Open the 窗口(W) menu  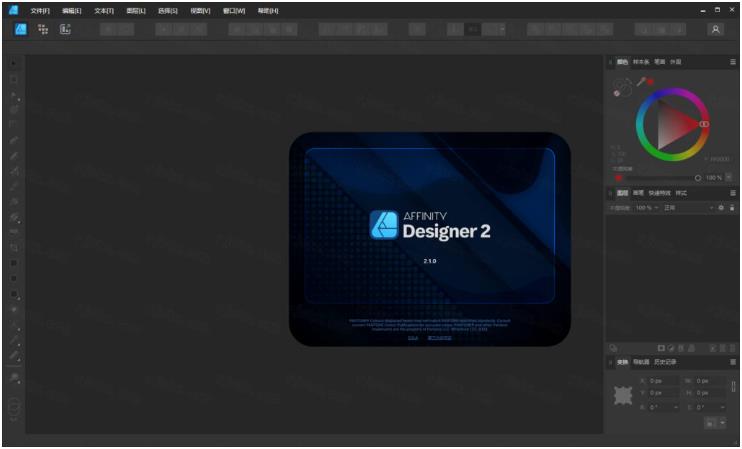[234, 10]
